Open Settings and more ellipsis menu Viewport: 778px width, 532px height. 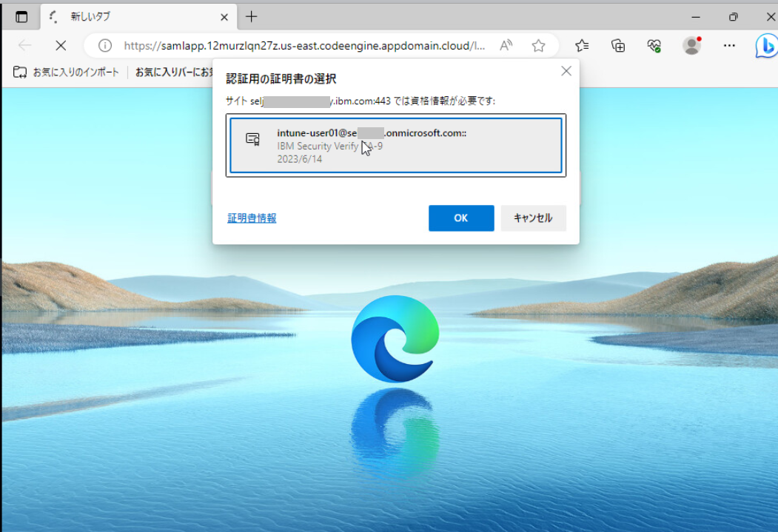(729, 46)
